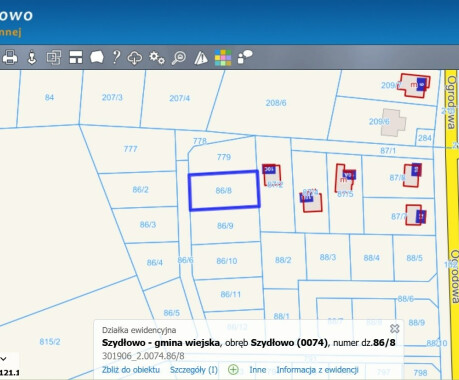Viewport: 459px width, 380px height.
Task: Click parcel label 777
Action: 130,149
